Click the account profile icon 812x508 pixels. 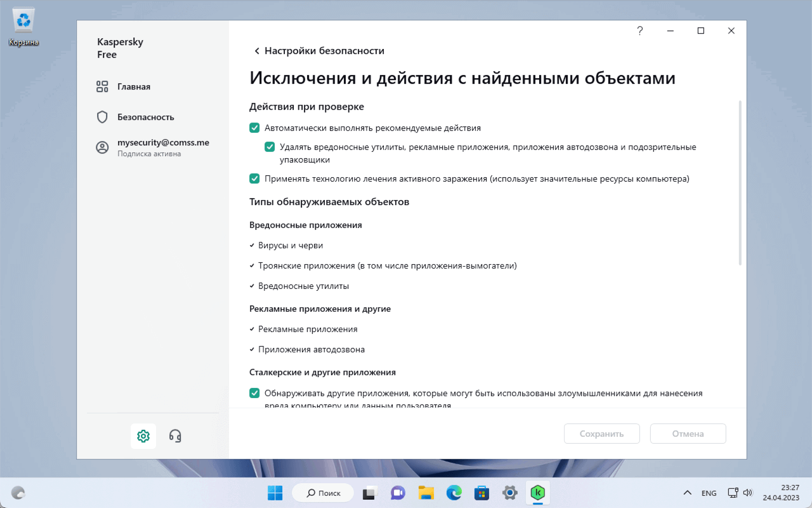(x=102, y=147)
